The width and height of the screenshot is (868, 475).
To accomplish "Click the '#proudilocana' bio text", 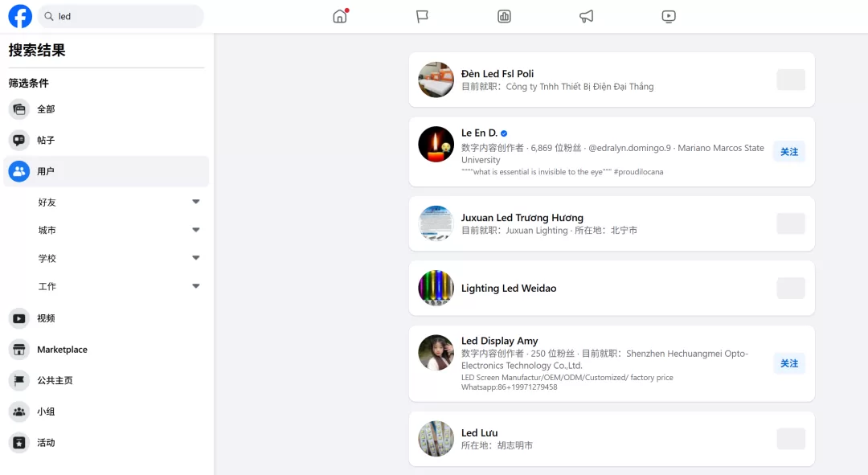I will (x=638, y=172).
